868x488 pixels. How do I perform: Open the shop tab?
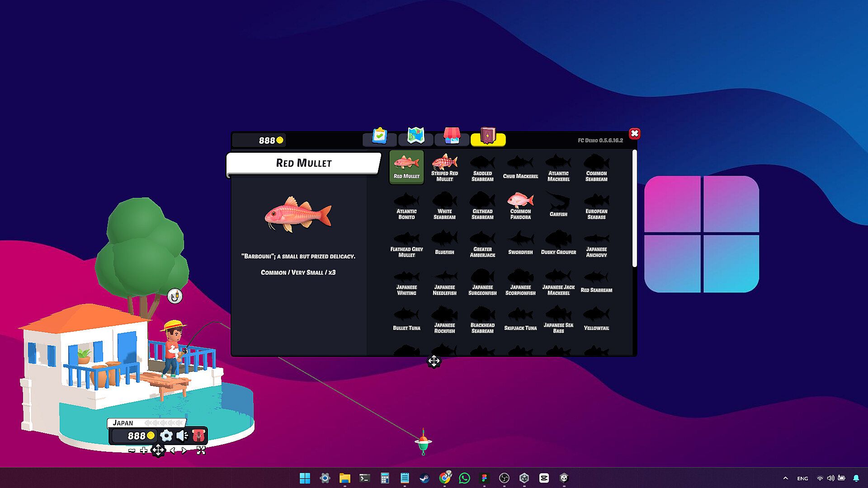(x=452, y=137)
